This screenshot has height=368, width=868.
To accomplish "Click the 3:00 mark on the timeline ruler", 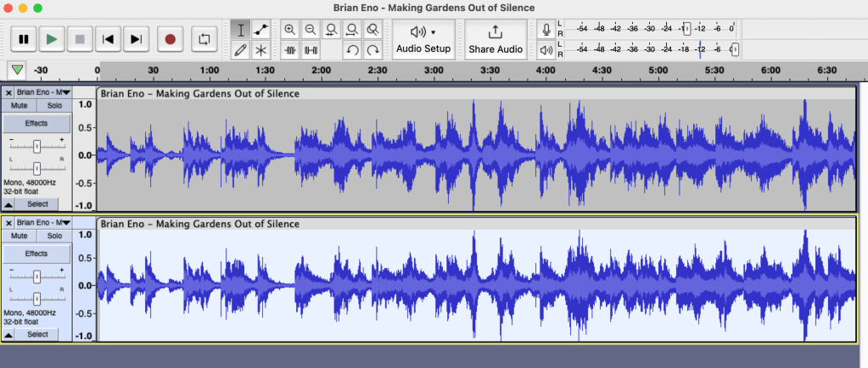I will click(x=433, y=70).
